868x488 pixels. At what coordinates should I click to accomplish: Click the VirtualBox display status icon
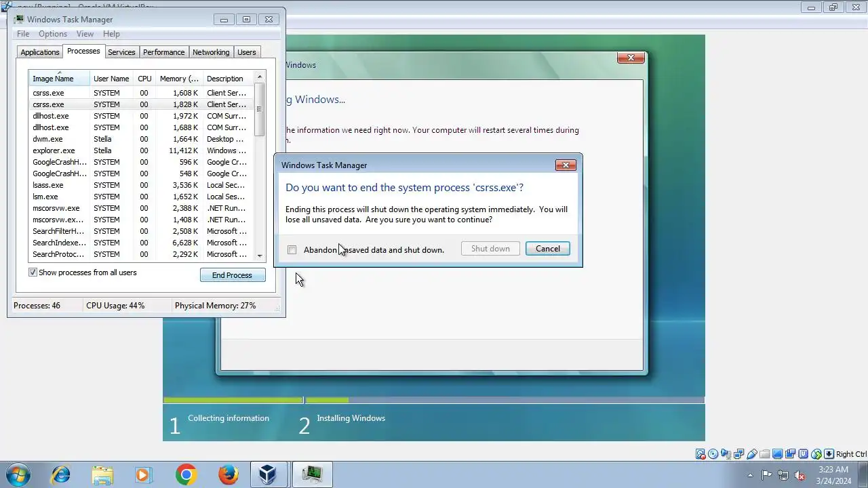[777, 454]
